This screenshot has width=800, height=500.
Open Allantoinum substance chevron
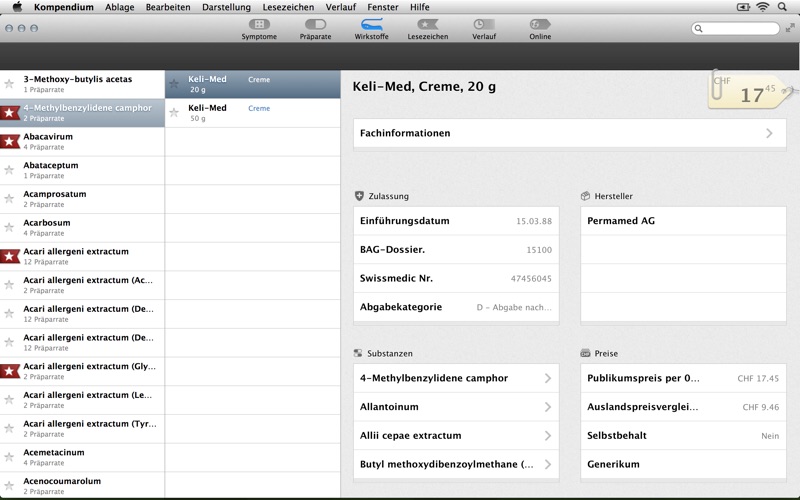(547, 407)
